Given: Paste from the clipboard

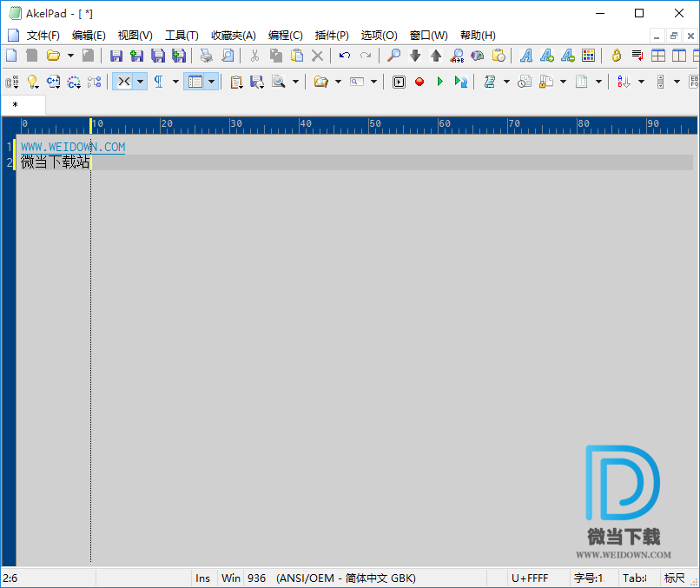Looking at the screenshot, I should pyautogui.click(x=296, y=56).
